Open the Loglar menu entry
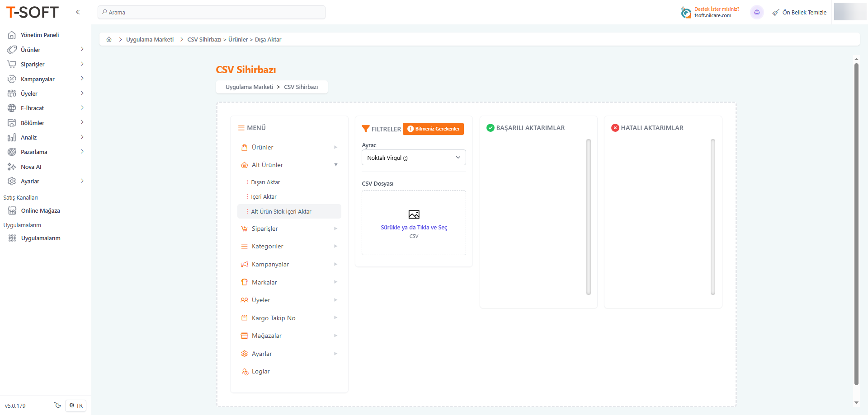This screenshot has height=415, width=868. click(260, 371)
